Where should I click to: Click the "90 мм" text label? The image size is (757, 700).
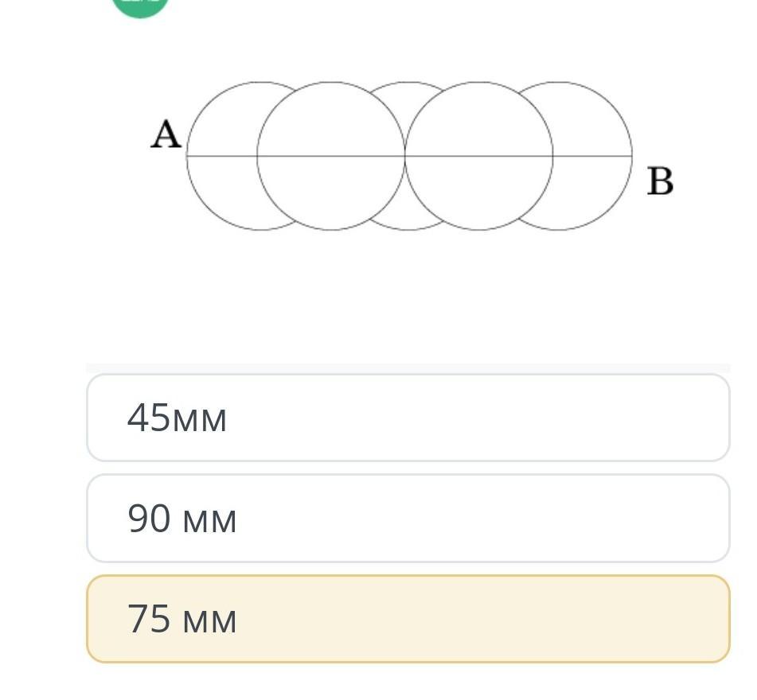181,519
